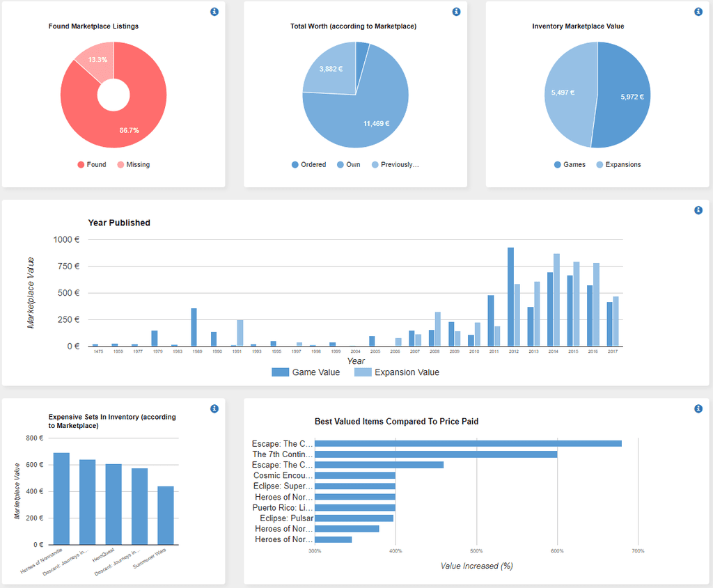713x588 pixels.
Task: Open info icon on Expensive Sets card
Action: point(214,408)
